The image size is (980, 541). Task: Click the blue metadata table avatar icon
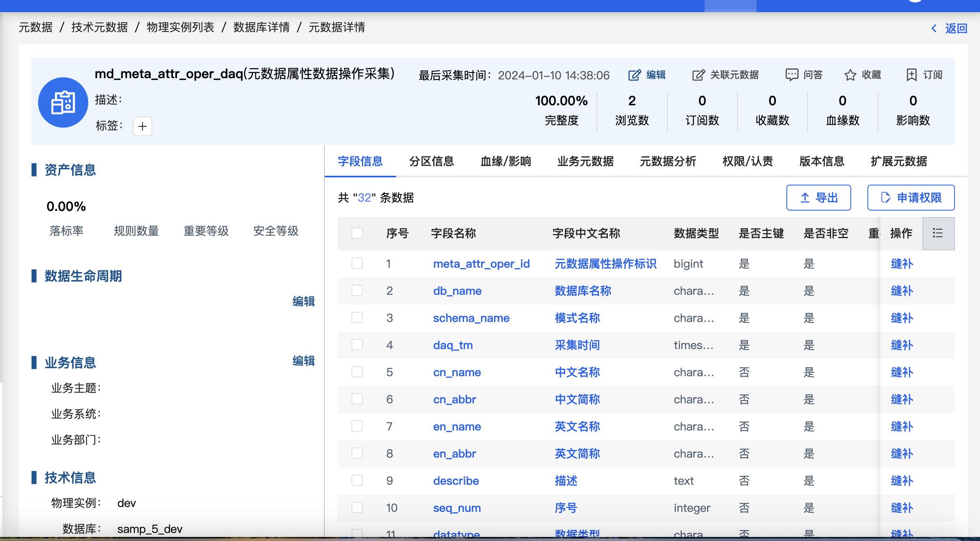63,102
